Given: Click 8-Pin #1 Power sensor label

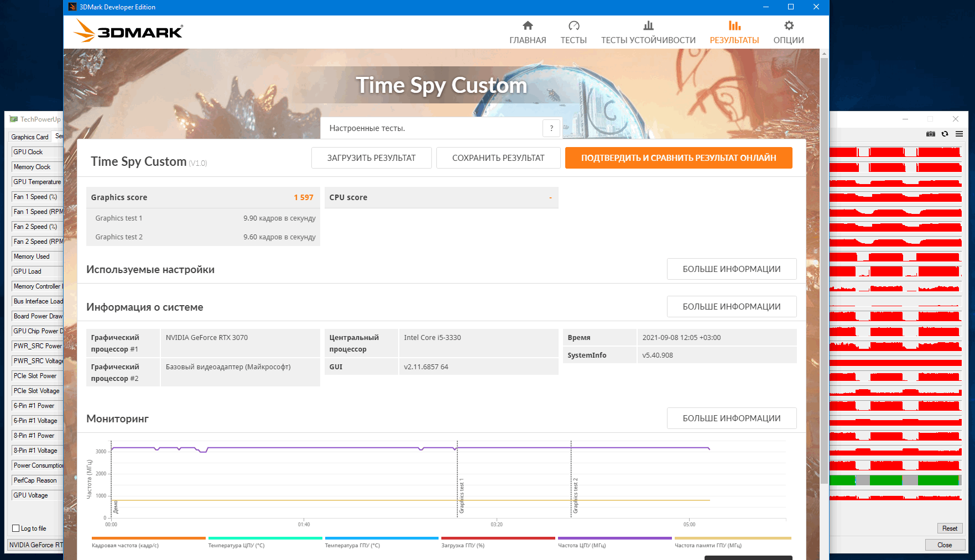Looking at the screenshot, I should click(x=37, y=436).
